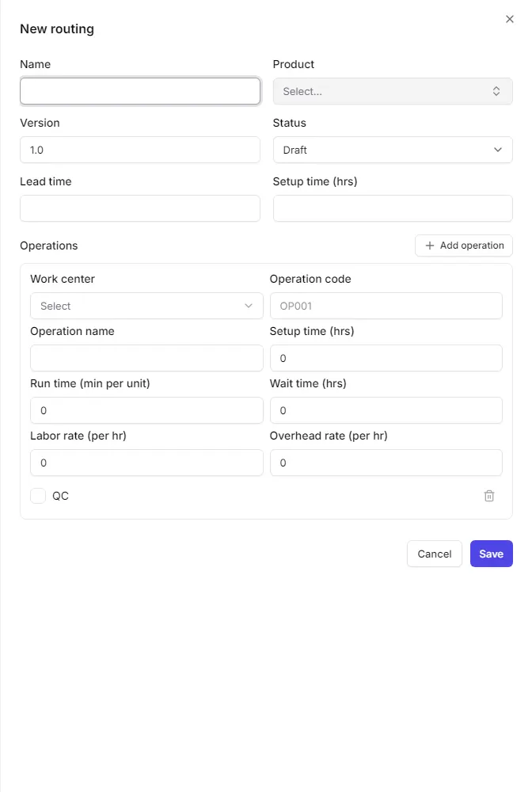Focus the Operation name input field
This screenshot has width=532, height=792.
click(146, 358)
